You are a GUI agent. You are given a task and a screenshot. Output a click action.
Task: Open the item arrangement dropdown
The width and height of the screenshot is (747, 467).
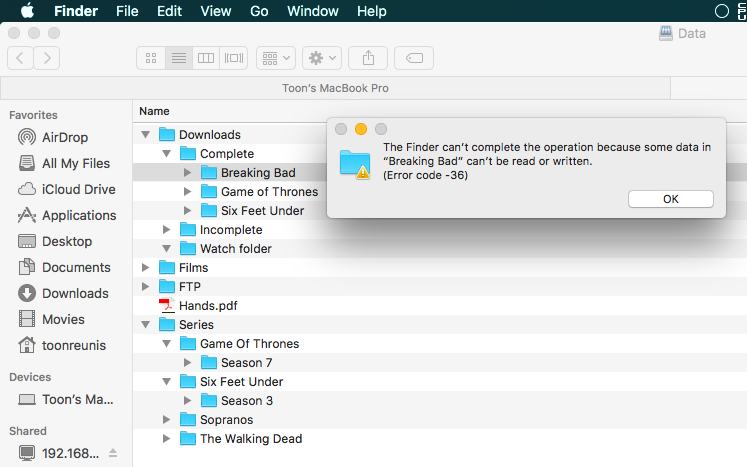point(276,58)
